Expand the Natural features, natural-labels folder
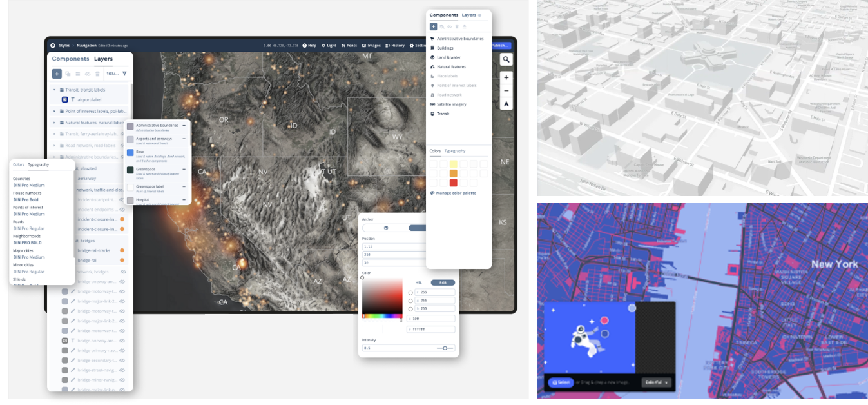This screenshot has width=868, height=405. 55,122
